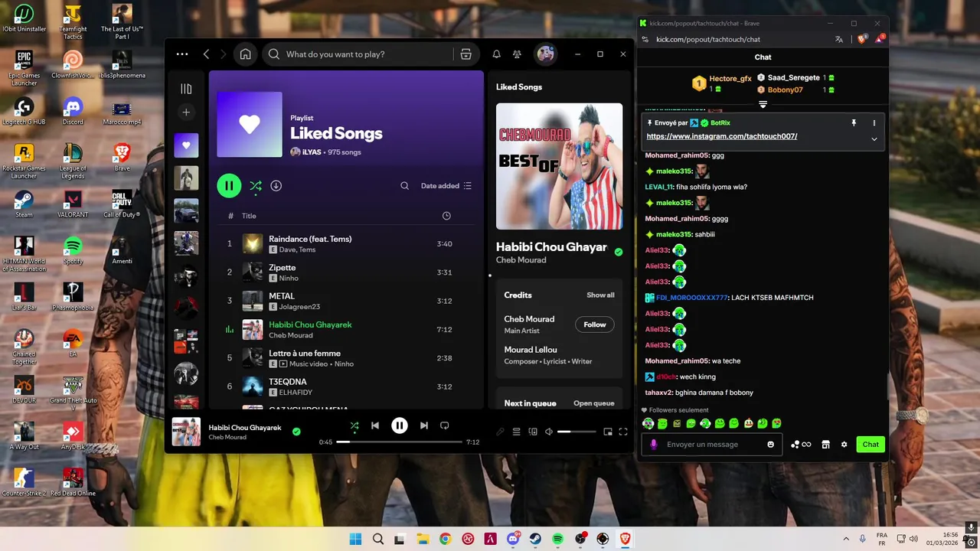
Task: Toggle liked checkmark in the bottom player bar
Action: click(x=296, y=431)
